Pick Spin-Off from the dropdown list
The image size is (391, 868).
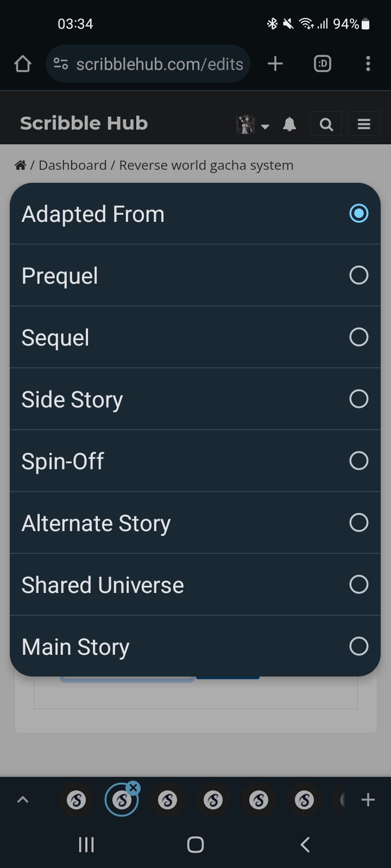tap(194, 461)
